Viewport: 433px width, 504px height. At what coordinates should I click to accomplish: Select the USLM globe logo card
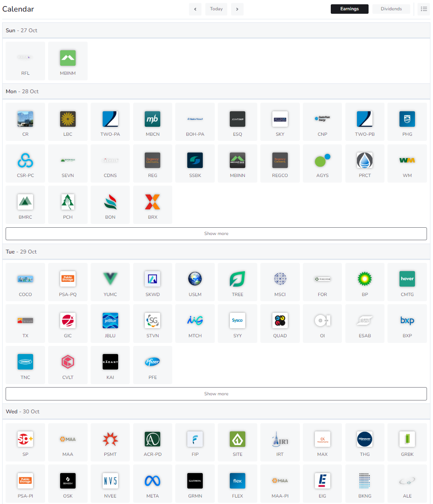tap(195, 282)
